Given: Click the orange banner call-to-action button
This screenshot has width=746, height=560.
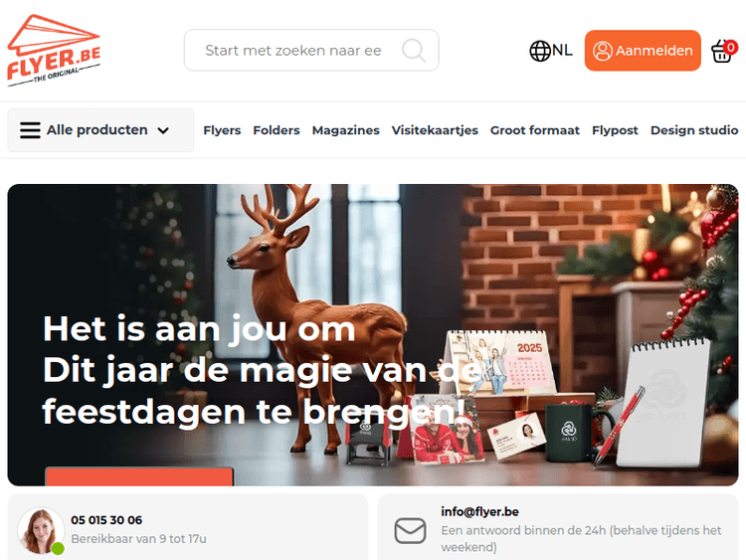Looking at the screenshot, I should (139, 476).
